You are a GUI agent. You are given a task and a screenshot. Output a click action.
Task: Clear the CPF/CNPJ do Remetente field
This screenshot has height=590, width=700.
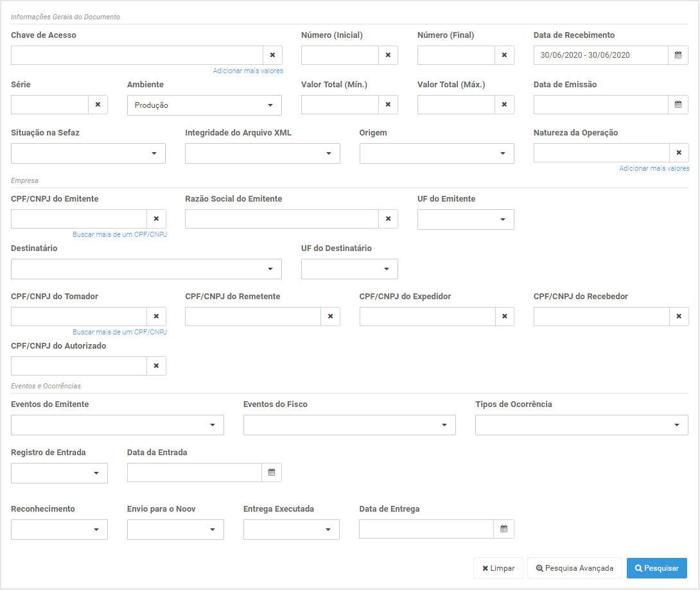(330, 317)
